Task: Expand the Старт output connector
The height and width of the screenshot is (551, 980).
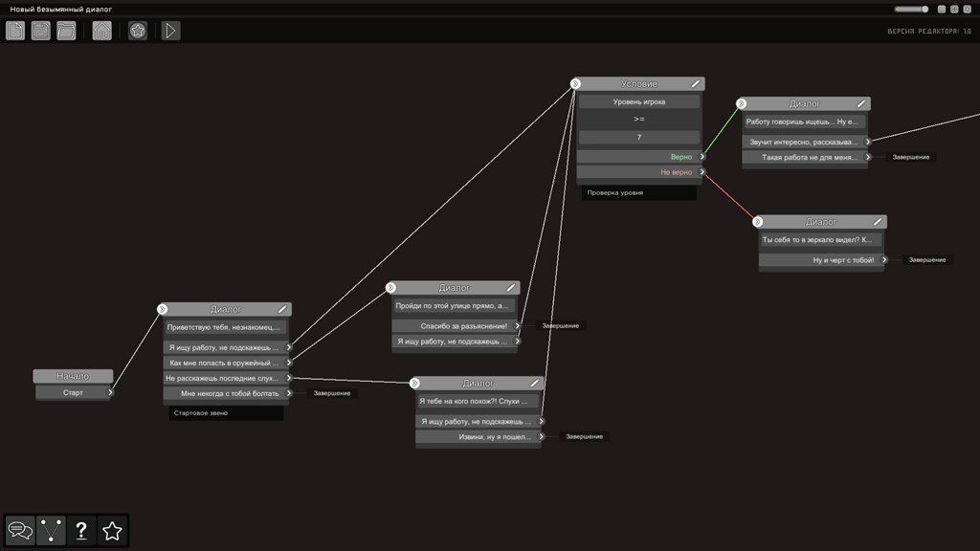Action: [109, 392]
